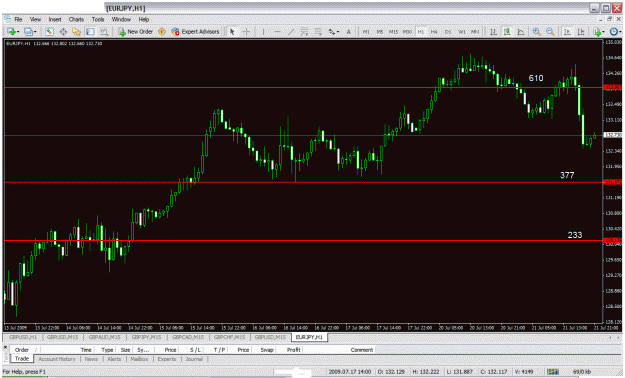The width and height of the screenshot is (625, 378).
Task: Switch to W1 timeframe
Action: click(x=462, y=32)
